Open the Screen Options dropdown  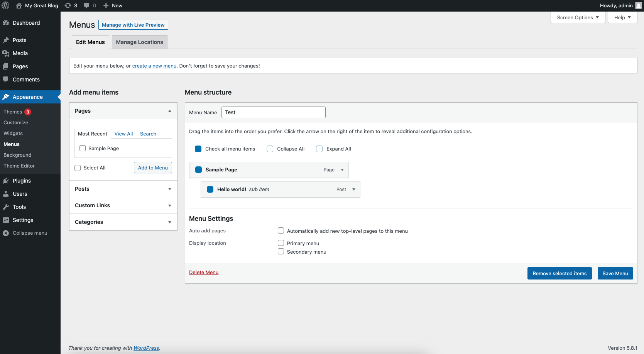pos(578,17)
